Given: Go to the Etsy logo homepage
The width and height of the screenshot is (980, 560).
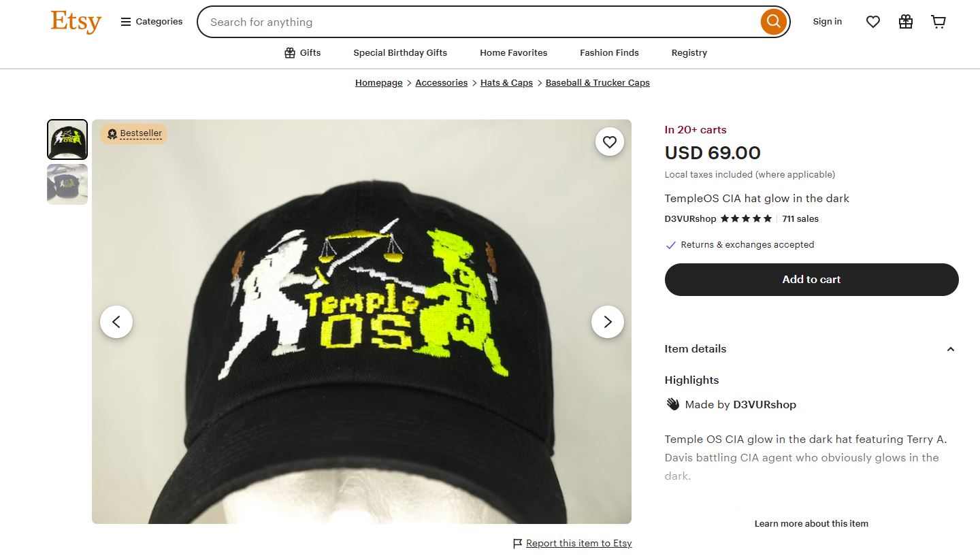Looking at the screenshot, I should click(76, 22).
